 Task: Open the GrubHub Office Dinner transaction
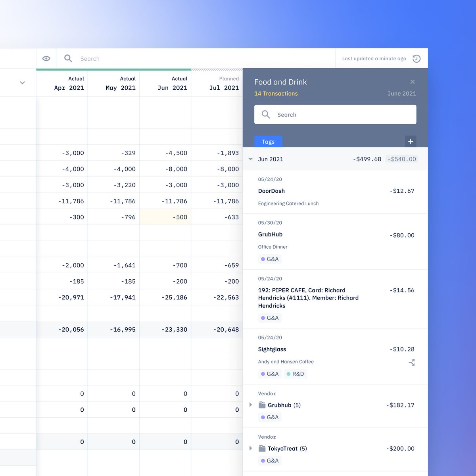(335, 242)
